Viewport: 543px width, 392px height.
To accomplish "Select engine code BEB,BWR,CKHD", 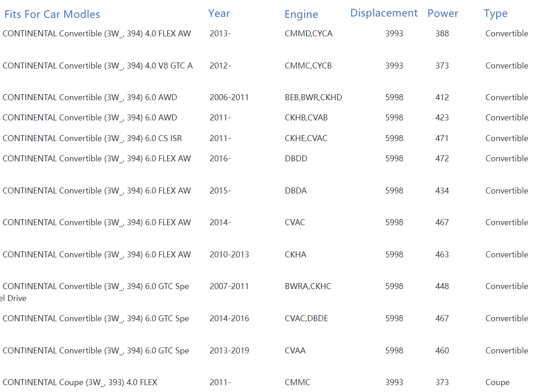I will [313, 97].
